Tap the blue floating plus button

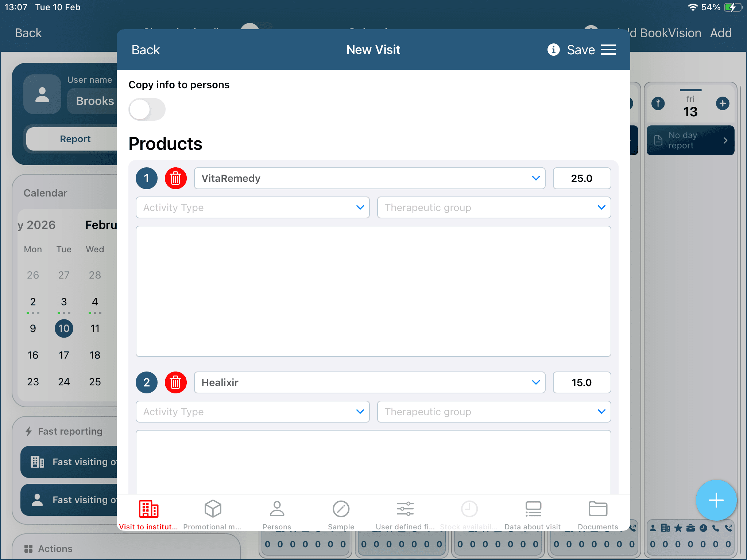tap(716, 500)
